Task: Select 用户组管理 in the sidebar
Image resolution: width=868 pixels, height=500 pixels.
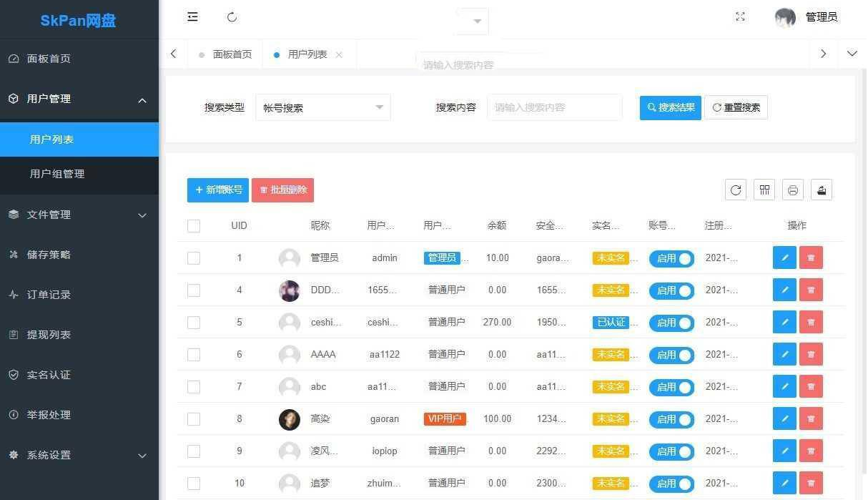Action: tap(57, 173)
